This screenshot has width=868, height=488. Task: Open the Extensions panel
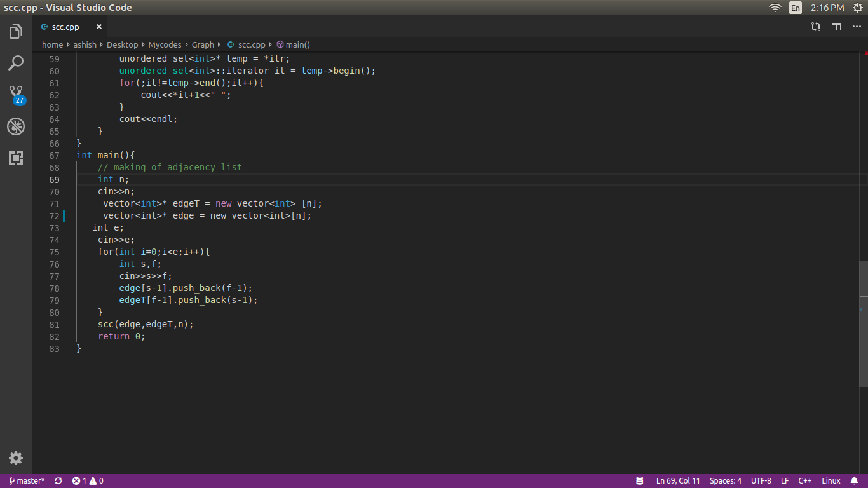16,158
